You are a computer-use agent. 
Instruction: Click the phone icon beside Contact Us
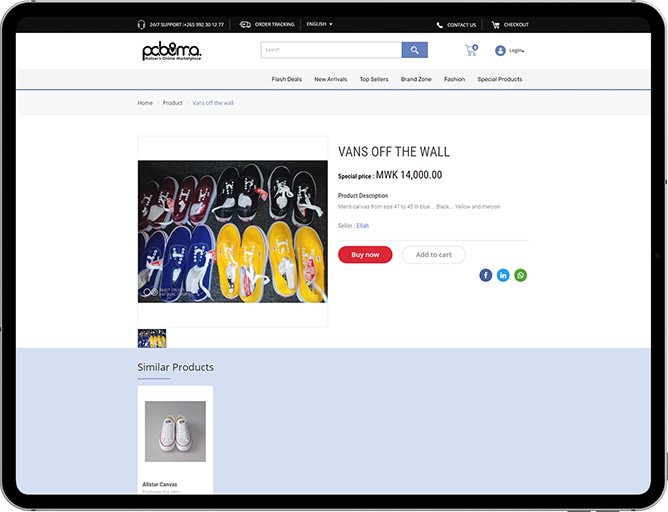pyautogui.click(x=440, y=25)
